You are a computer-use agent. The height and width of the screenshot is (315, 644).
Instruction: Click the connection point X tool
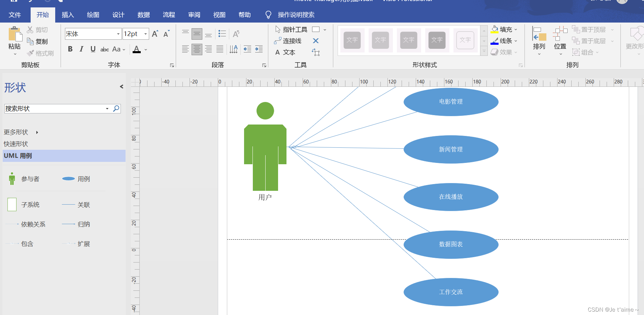(316, 41)
